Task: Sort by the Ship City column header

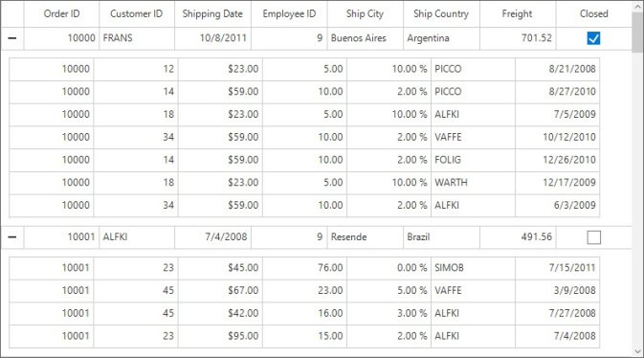Action: [366, 13]
